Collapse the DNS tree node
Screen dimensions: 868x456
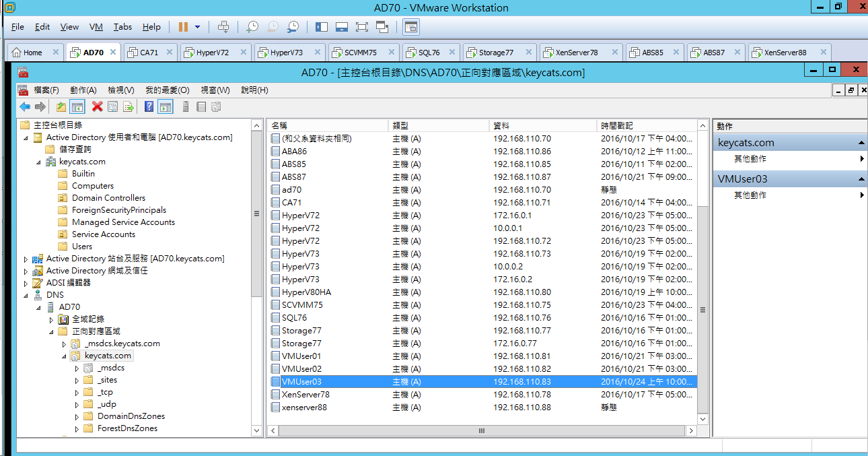click(x=26, y=295)
